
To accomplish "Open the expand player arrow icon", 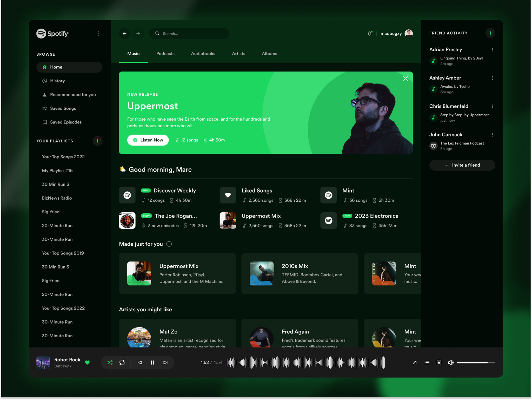I will pyautogui.click(x=415, y=363).
